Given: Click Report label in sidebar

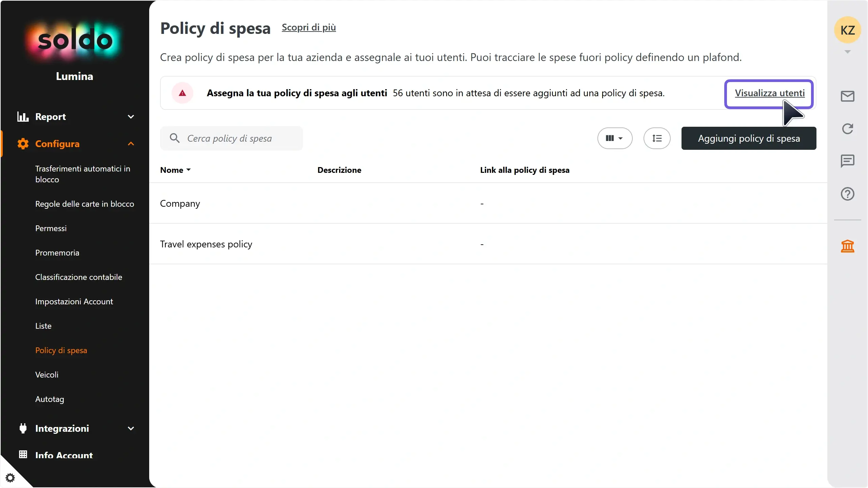Looking at the screenshot, I should pyautogui.click(x=51, y=117).
